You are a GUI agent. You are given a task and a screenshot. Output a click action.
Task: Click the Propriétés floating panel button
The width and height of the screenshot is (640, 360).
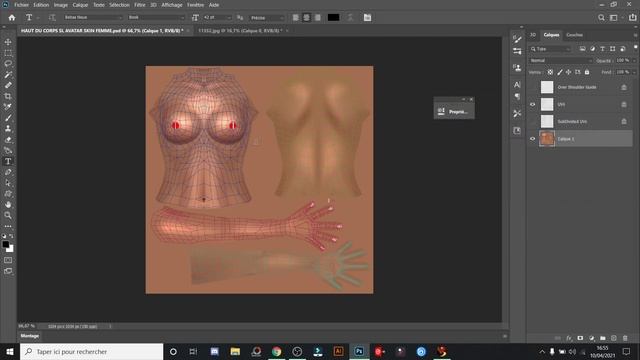pyautogui.click(x=454, y=111)
